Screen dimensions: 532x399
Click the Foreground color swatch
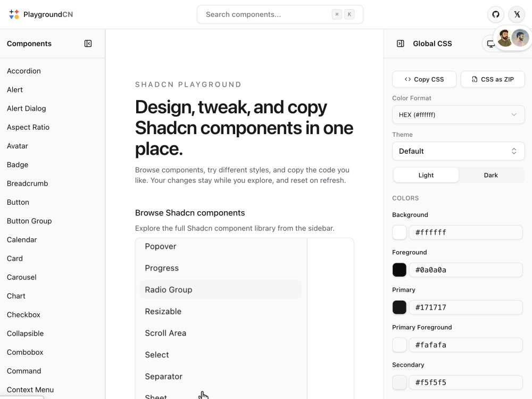tap(400, 270)
